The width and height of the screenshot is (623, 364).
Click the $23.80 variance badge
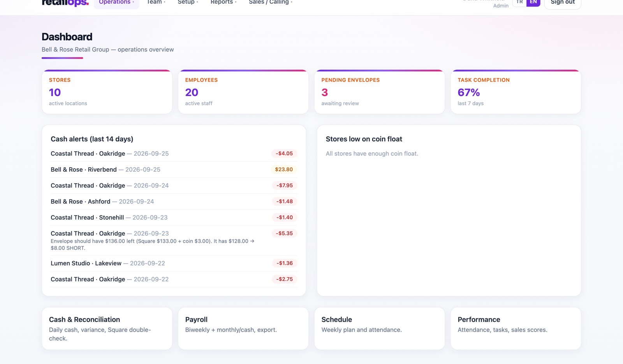pyautogui.click(x=284, y=170)
